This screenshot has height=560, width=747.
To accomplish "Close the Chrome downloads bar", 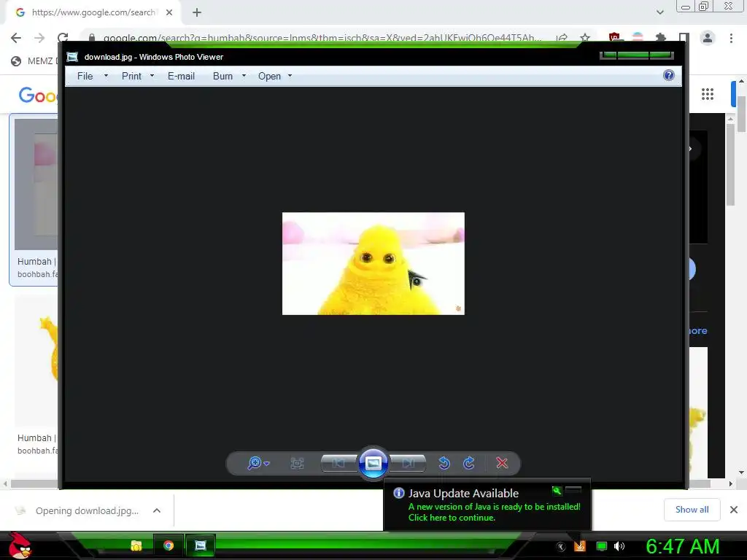I will tap(734, 510).
